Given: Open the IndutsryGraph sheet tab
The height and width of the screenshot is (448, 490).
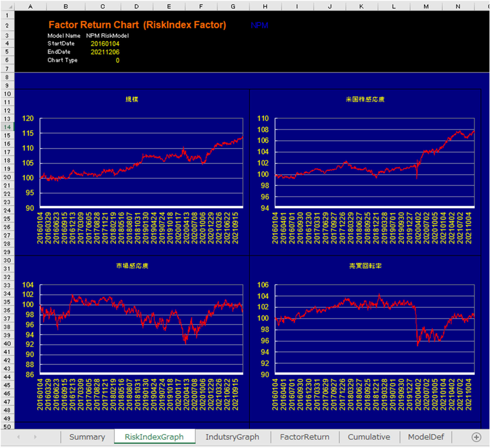Looking at the screenshot, I should [x=232, y=437].
